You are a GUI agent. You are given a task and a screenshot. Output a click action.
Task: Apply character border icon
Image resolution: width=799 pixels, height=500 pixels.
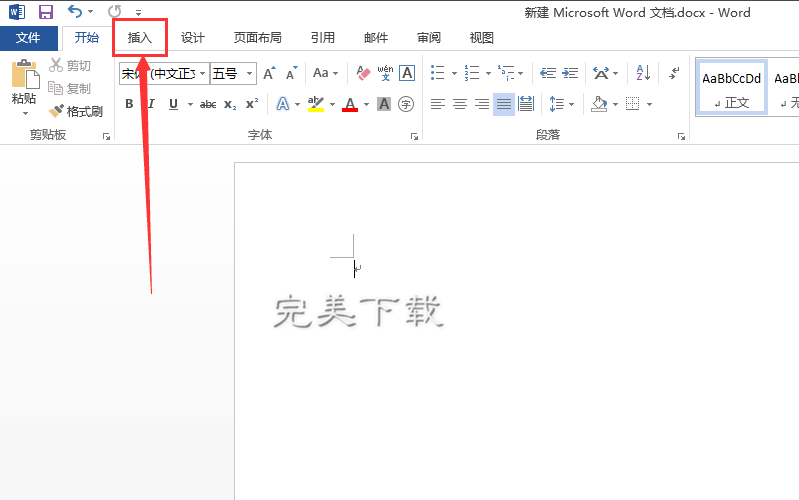407,73
